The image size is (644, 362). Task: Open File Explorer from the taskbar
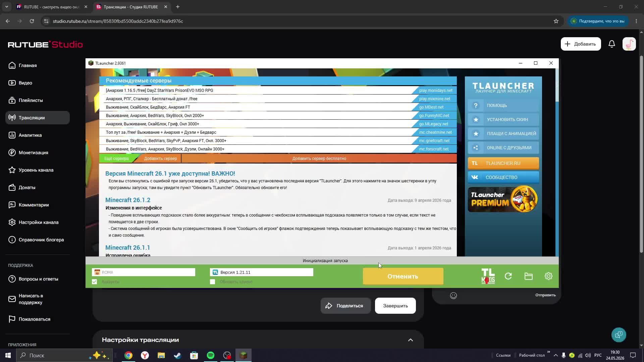[x=161, y=355]
